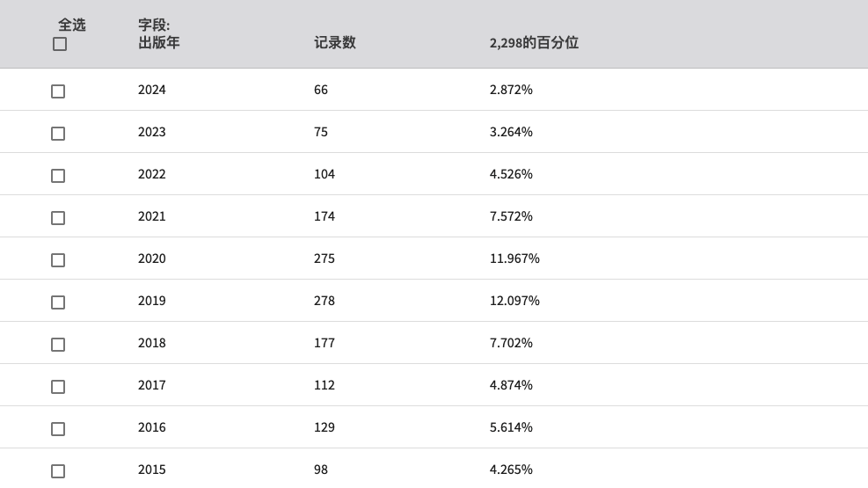This screenshot has width=868, height=488.
Task: Click the 2,298的百分位 column header
Action: (534, 42)
